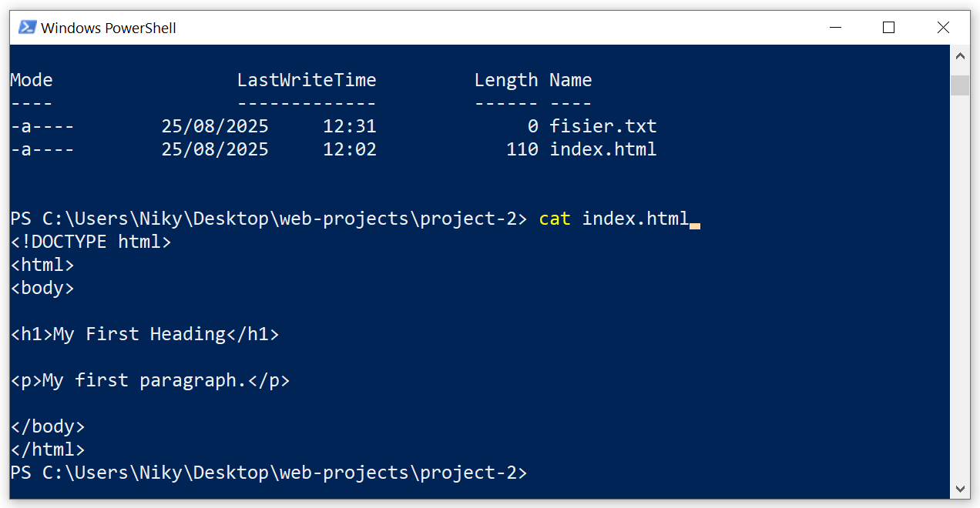This screenshot has width=980, height=508.
Task: Click the Length column header
Action: coord(505,79)
